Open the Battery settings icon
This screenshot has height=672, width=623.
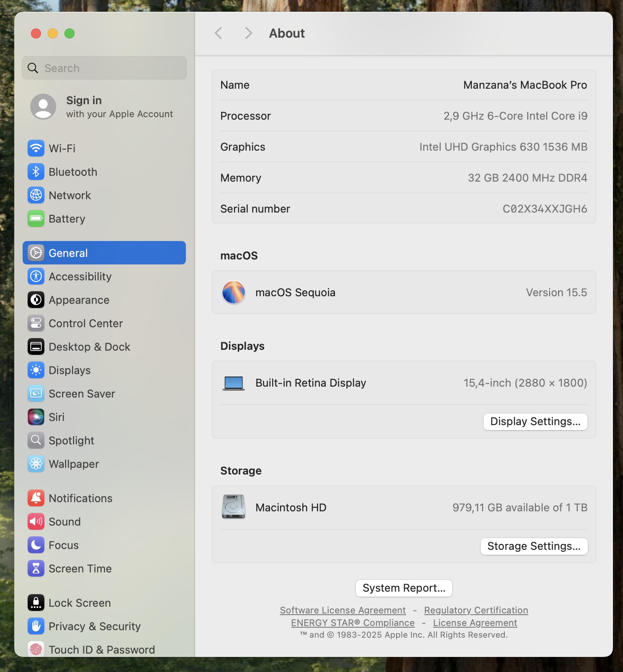click(36, 219)
